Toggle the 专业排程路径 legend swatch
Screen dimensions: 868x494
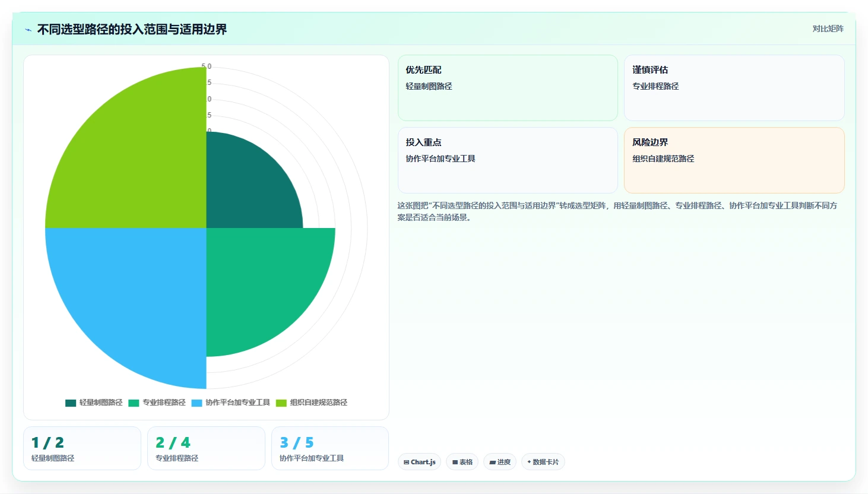pyautogui.click(x=134, y=403)
